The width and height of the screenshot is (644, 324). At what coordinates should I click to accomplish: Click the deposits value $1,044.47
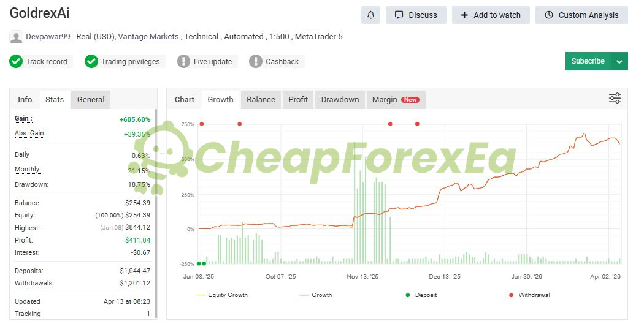[x=135, y=271]
